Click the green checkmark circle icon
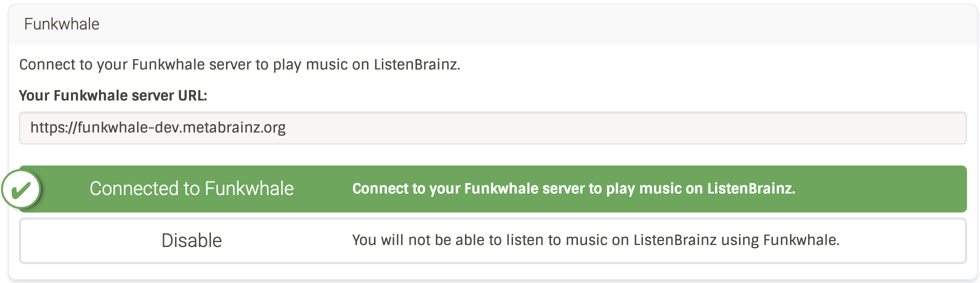This screenshot has width=980, height=283. coord(21,189)
